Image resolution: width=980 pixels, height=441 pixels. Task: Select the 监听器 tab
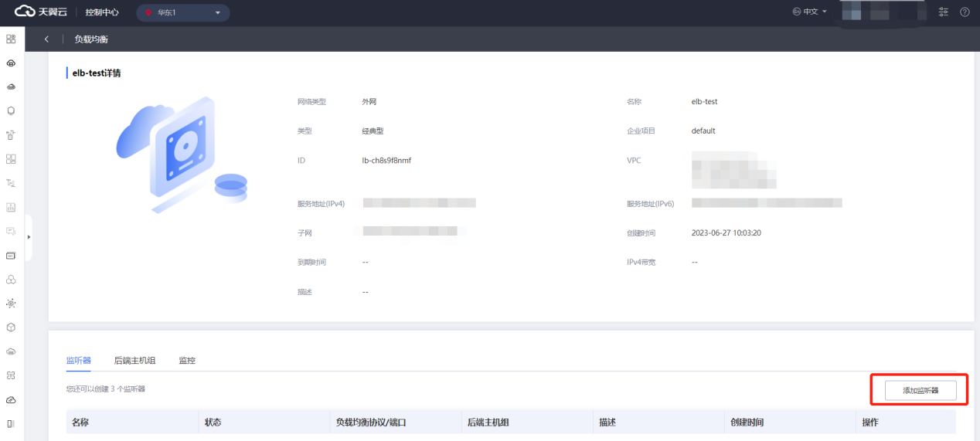pyautogui.click(x=79, y=361)
